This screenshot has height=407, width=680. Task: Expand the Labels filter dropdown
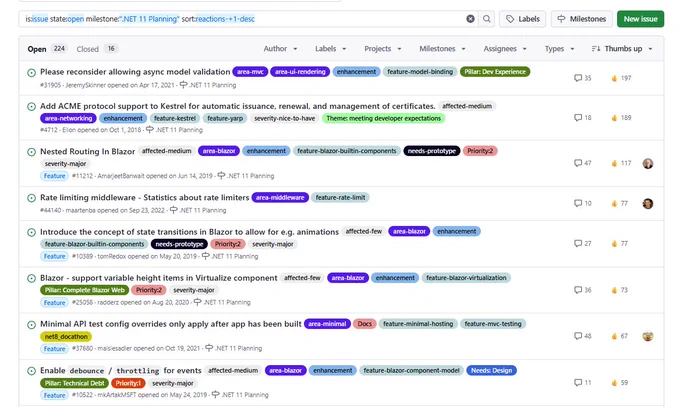click(330, 49)
